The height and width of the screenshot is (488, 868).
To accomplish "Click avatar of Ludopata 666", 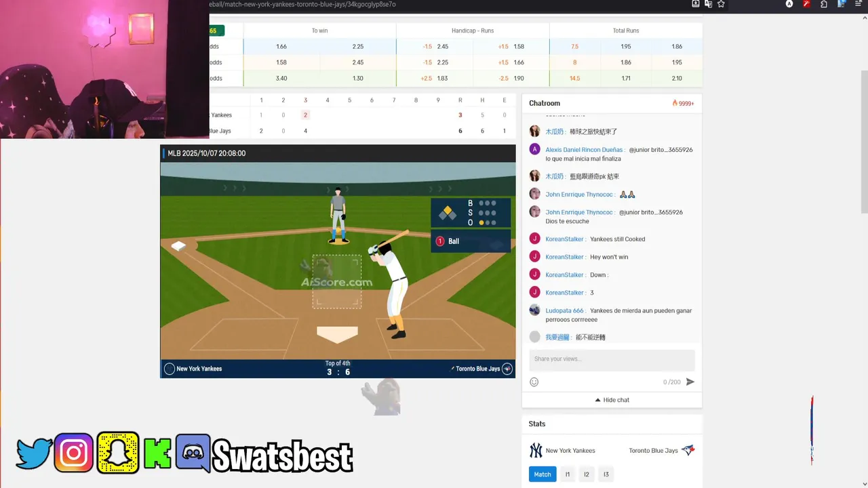I will (x=535, y=310).
